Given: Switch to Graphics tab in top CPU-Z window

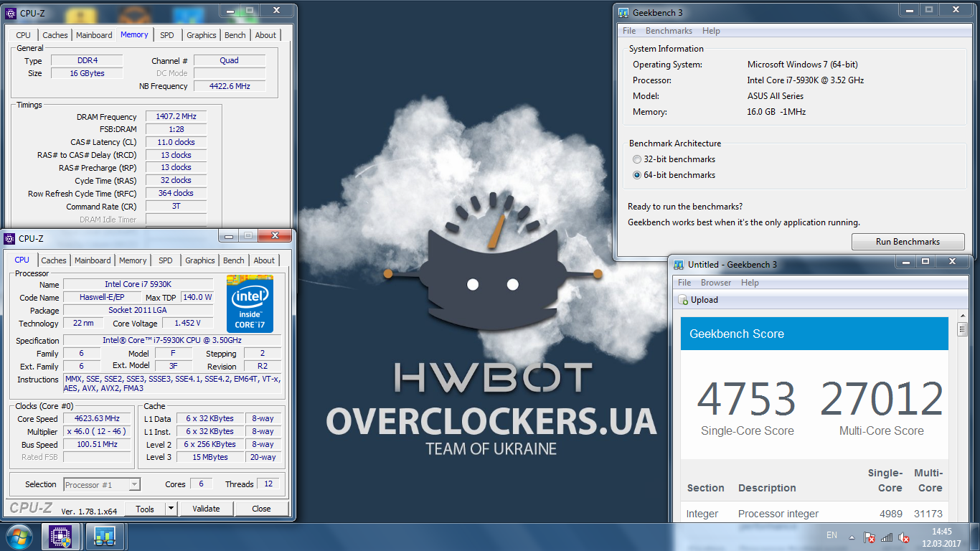Looking at the screenshot, I should click(202, 35).
